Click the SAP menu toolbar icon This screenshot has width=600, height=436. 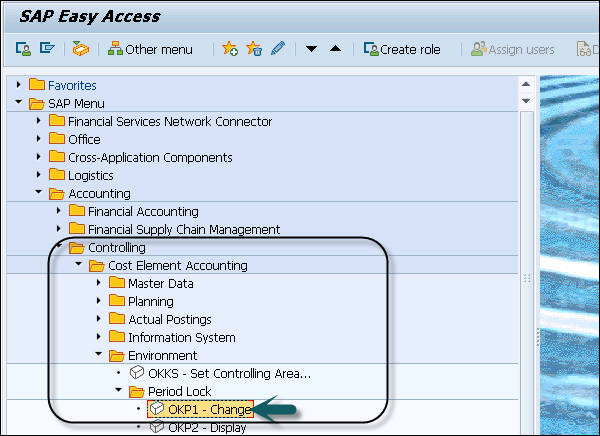pos(46,49)
